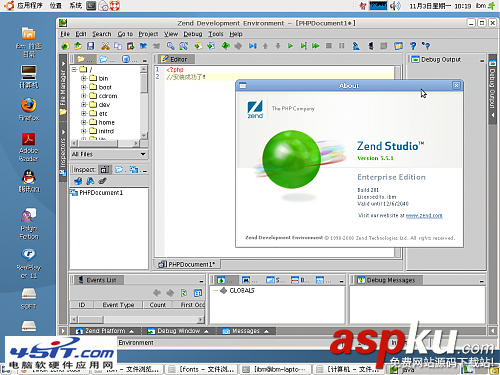Click the vertical Inspectors side tab

click(63, 153)
